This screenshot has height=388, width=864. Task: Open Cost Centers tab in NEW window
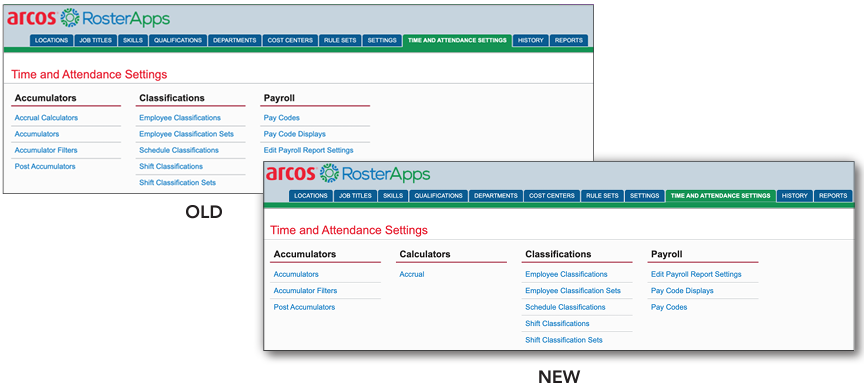pos(552,196)
